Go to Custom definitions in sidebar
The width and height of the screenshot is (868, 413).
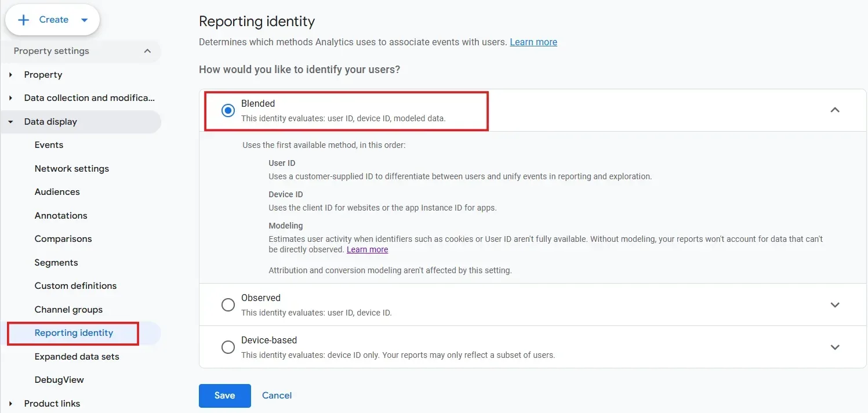(75, 286)
